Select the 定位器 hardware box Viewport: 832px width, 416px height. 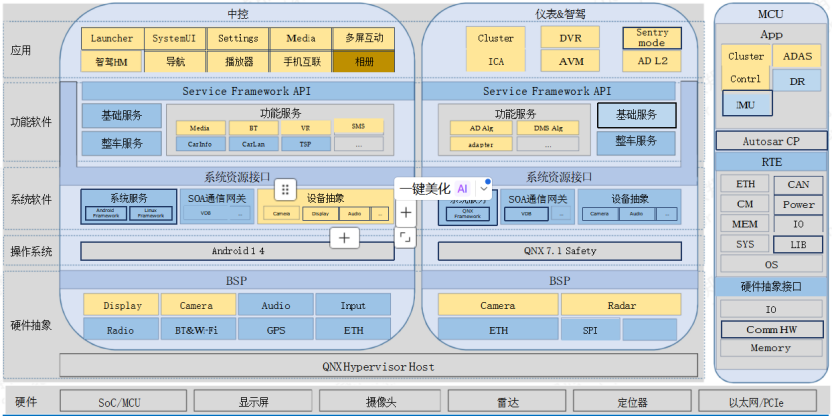pyautogui.click(x=632, y=402)
